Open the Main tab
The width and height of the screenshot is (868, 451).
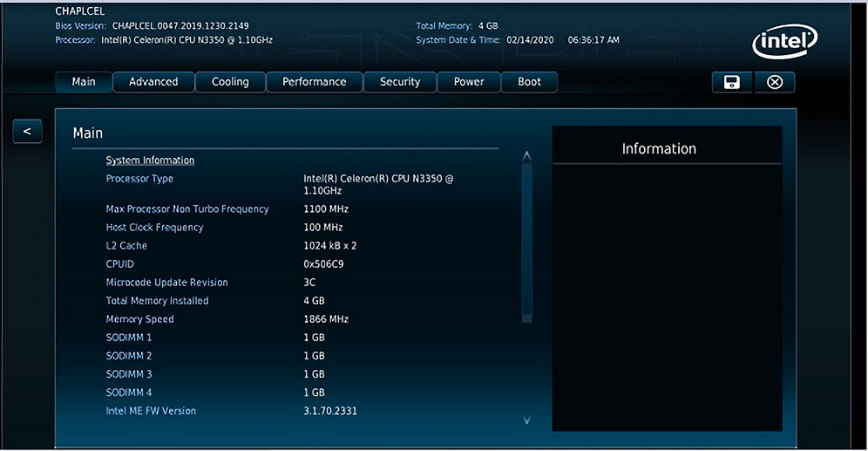[x=84, y=82]
